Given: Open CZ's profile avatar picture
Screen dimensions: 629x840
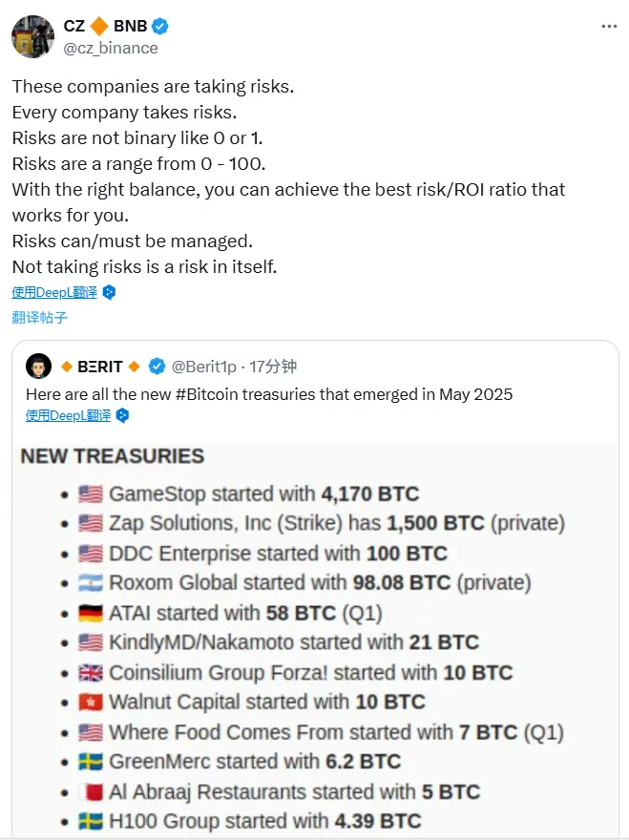Looking at the screenshot, I should 32,37.
